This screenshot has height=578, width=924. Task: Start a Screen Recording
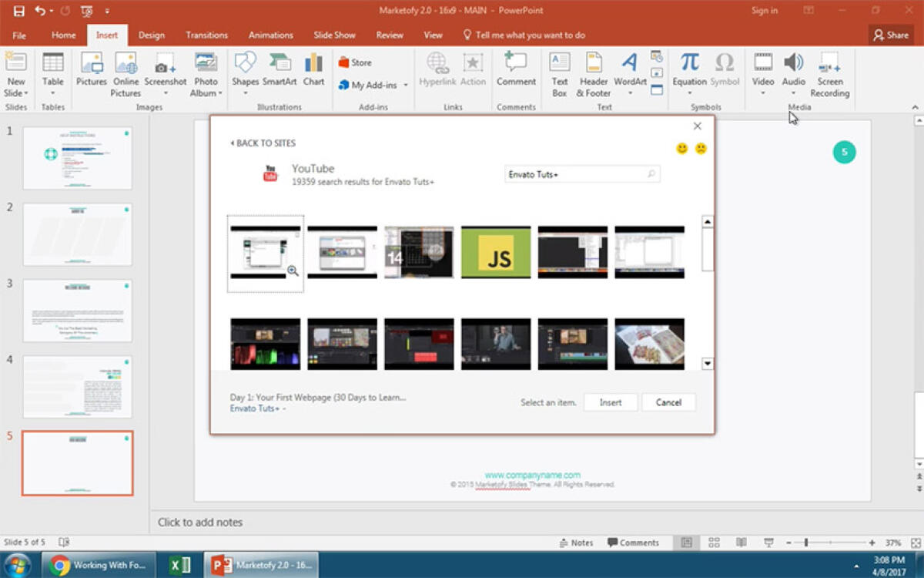pos(829,73)
